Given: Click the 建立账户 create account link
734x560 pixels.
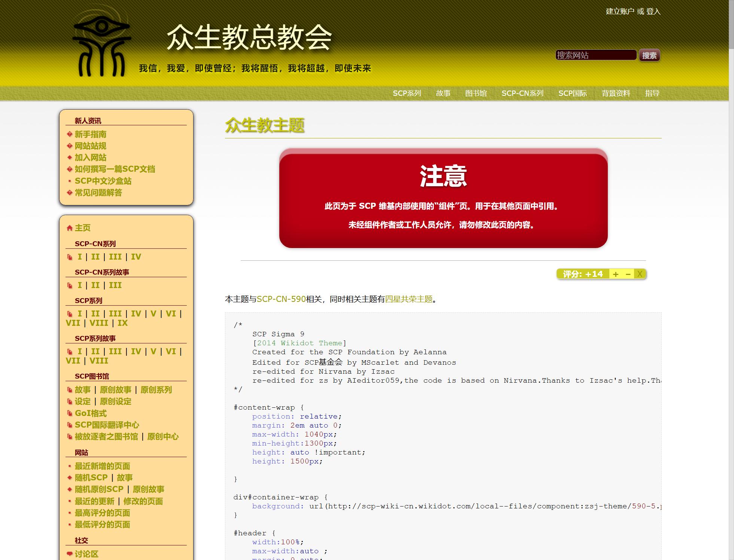Looking at the screenshot, I should 620,12.
